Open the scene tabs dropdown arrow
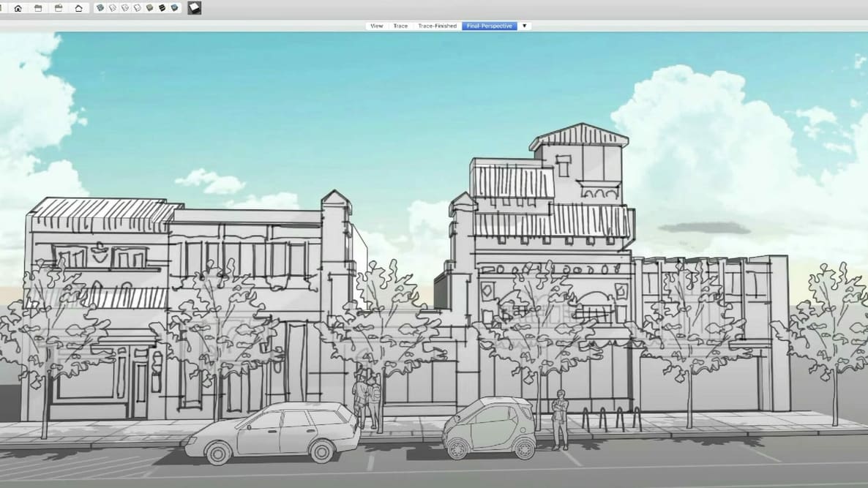Image resolution: width=868 pixels, height=488 pixels. pyautogui.click(x=524, y=26)
